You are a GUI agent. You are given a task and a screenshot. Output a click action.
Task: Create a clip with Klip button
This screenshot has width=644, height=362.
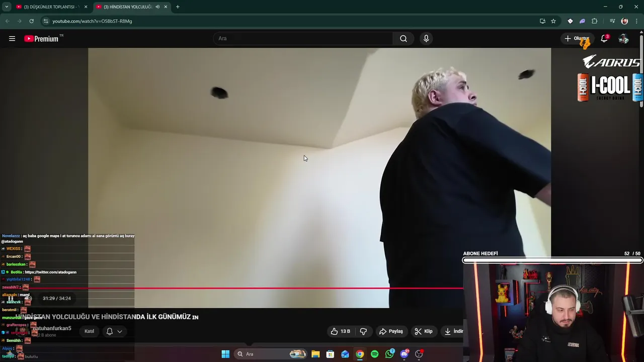423,331
